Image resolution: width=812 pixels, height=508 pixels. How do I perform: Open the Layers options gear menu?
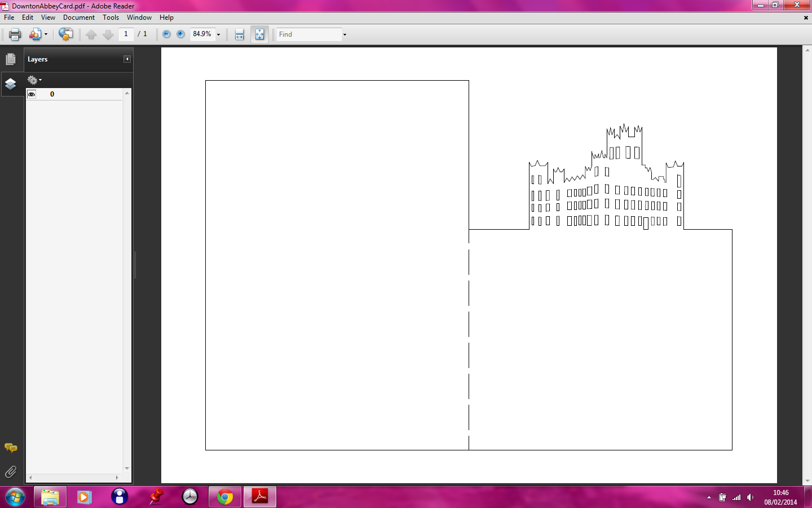pyautogui.click(x=34, y=80)
